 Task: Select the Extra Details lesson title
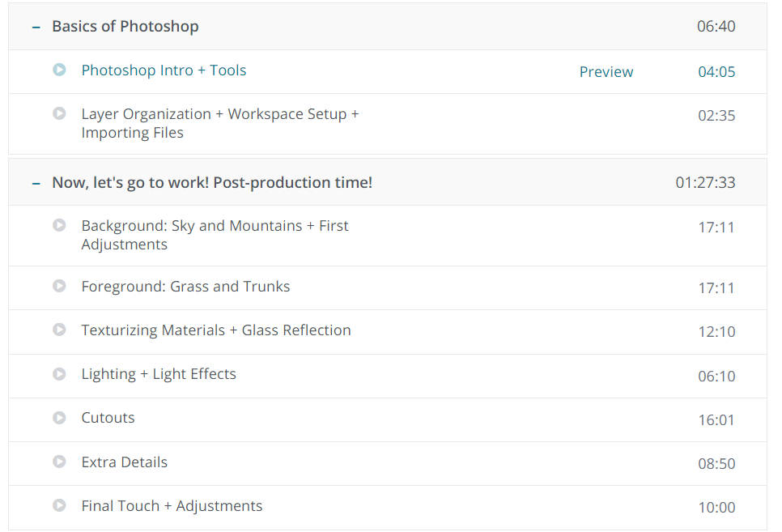tap(124, 462)
